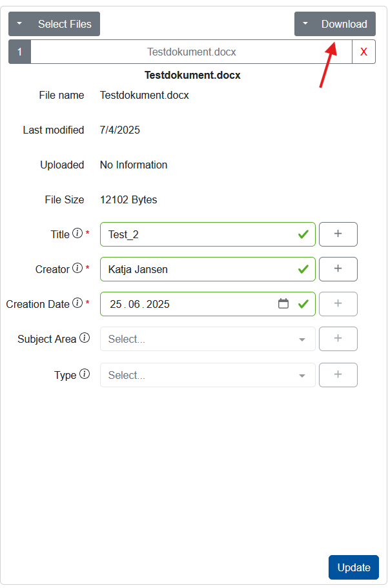Image resolution: width=388 pixels, height=588 pixels.
Task: Open the calendar picker in Creation Date field
Action: click(x=283, y=303)
